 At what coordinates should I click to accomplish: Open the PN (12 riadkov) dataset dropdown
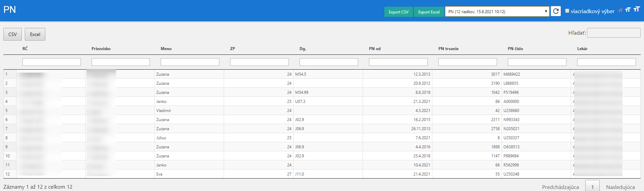click(x=497, y=11)
